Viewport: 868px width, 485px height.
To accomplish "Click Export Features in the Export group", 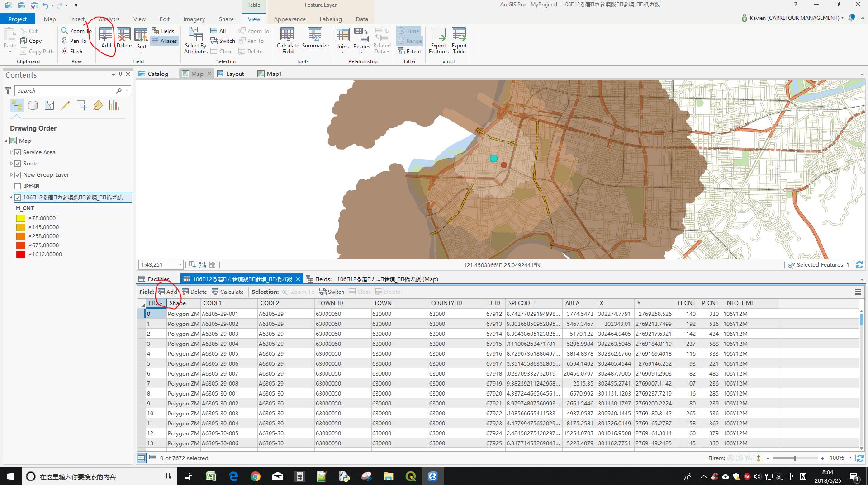I will point(438,41).
